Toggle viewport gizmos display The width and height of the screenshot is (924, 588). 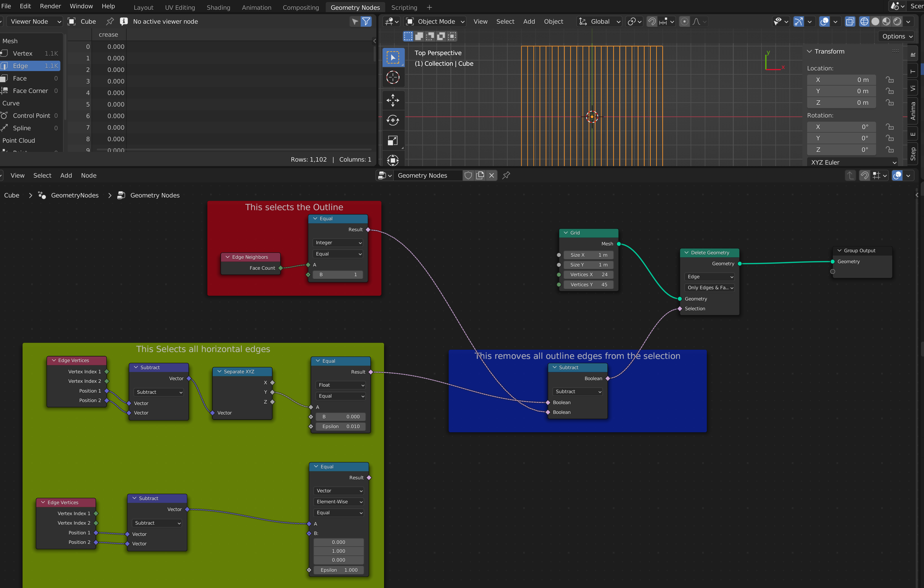(799, 22)
